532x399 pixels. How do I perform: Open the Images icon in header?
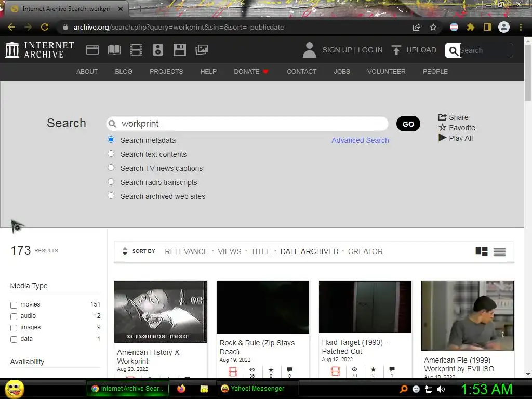click(202, 50)
